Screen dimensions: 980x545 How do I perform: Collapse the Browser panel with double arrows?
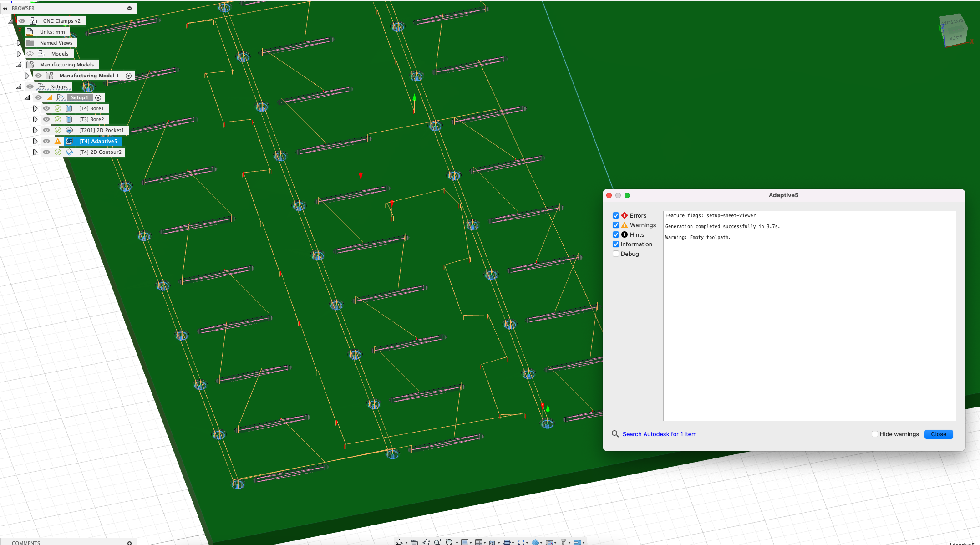[x=5, y=8]
